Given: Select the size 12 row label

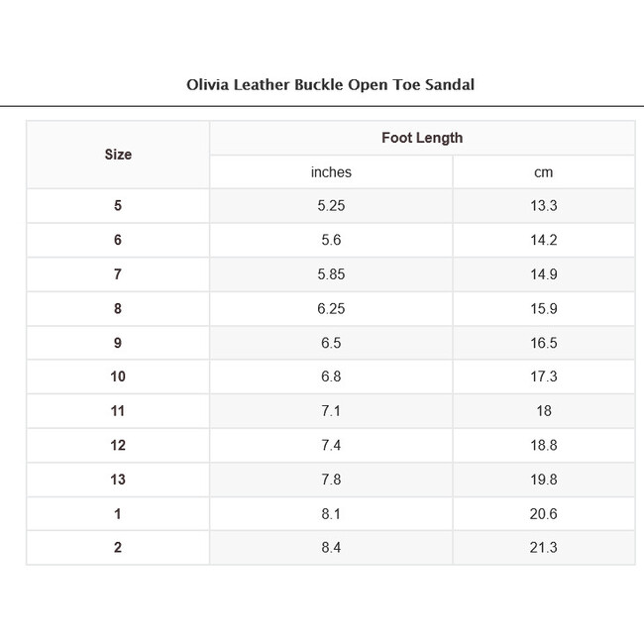Looking at the screenshot, I should 118,446.
